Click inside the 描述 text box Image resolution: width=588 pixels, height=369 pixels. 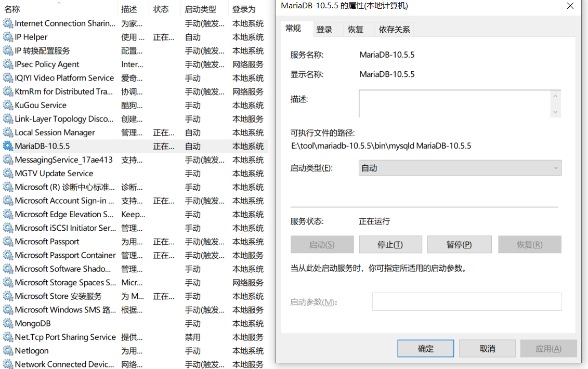click(x=454, y=104)
